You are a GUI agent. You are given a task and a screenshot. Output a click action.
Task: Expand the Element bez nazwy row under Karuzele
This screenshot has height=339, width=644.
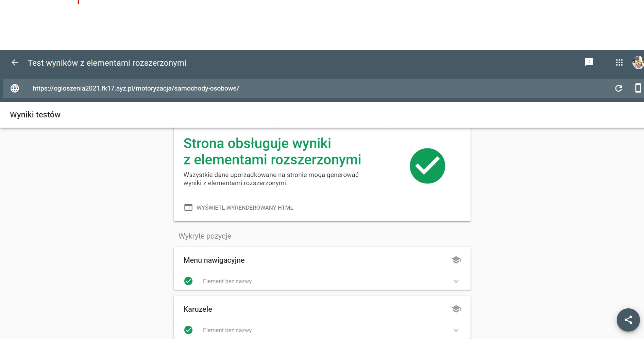227,330
